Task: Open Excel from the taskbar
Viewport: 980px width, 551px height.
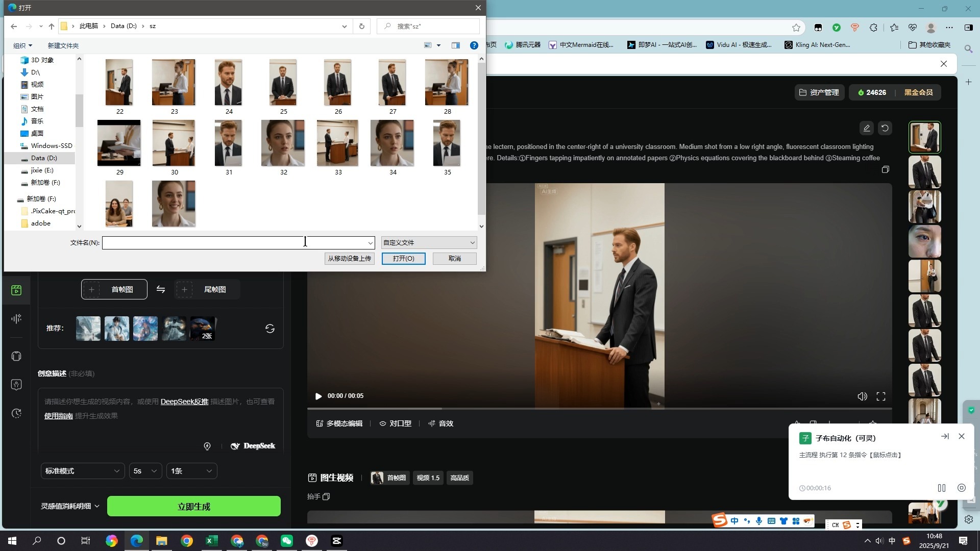Action: [x=212, y=541]
